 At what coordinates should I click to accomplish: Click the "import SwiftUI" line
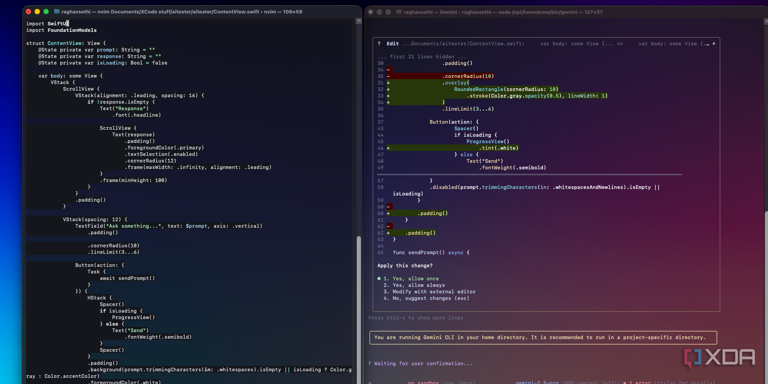pyautogui.click(x=48, y=24)
